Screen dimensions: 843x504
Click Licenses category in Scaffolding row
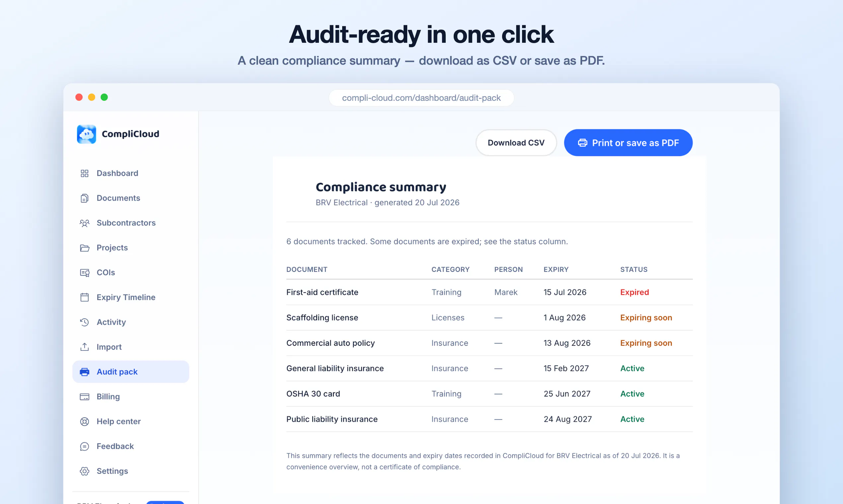tap(448, 318)
